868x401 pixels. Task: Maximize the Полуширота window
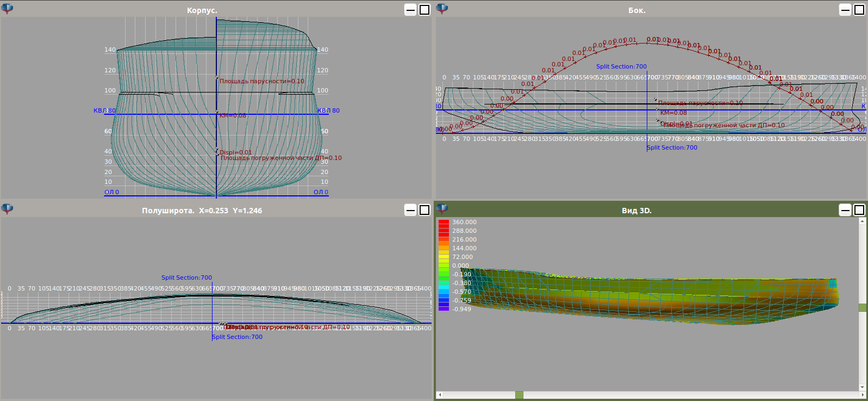(x=424, y=210)
